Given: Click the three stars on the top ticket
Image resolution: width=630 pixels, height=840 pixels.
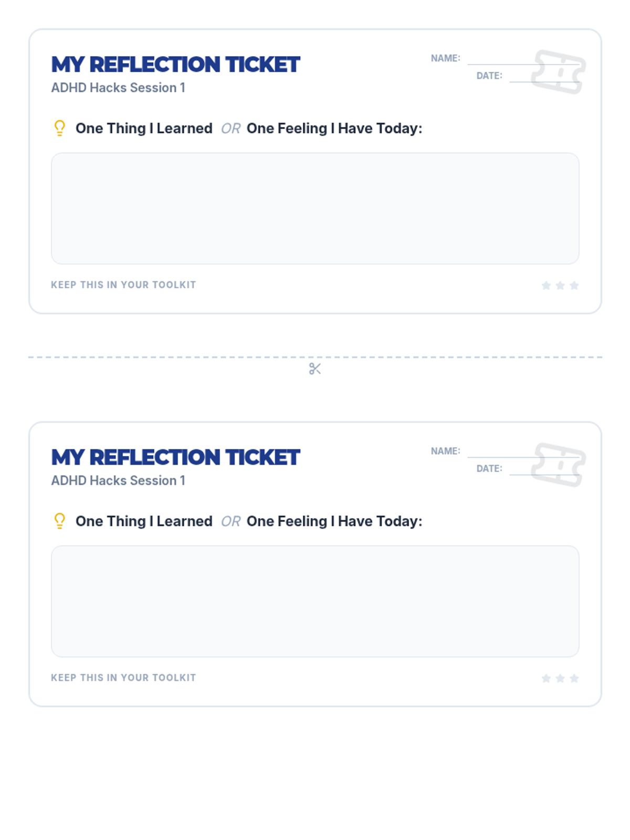Looking at the screenshot, I should point(560,286).
